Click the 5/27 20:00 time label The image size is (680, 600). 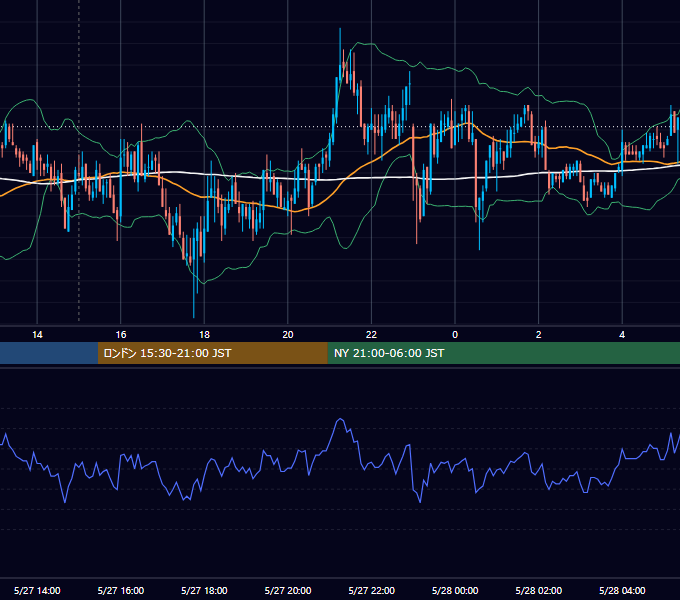[x=288, y=590]
